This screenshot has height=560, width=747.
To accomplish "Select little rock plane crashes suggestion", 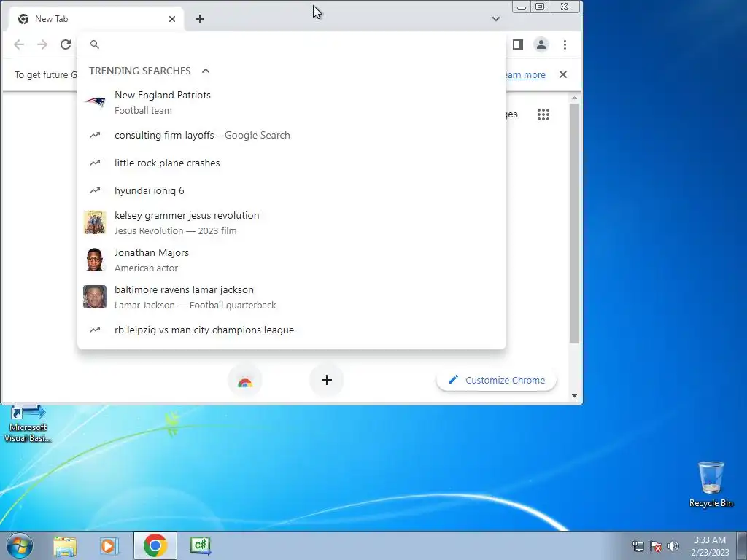I will tap(292, 163).
